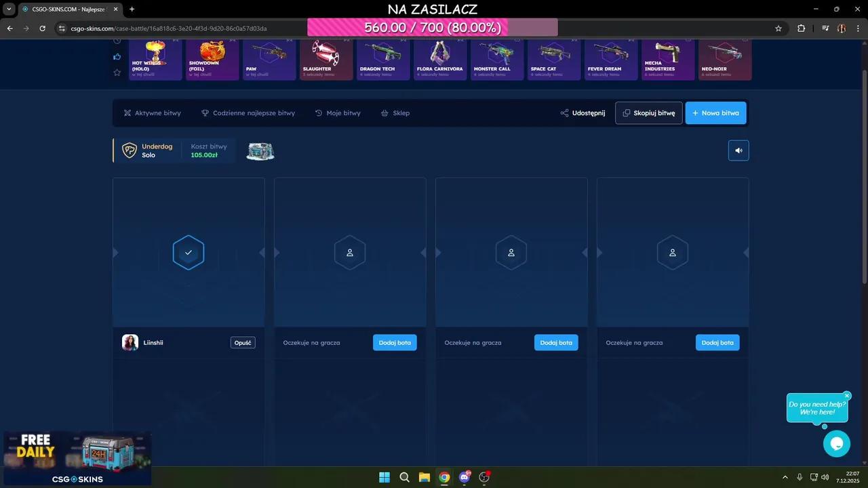Open the browser extensions puzzle icon
This screenshot has width=868, height=488.
click(x=802, y=28)
